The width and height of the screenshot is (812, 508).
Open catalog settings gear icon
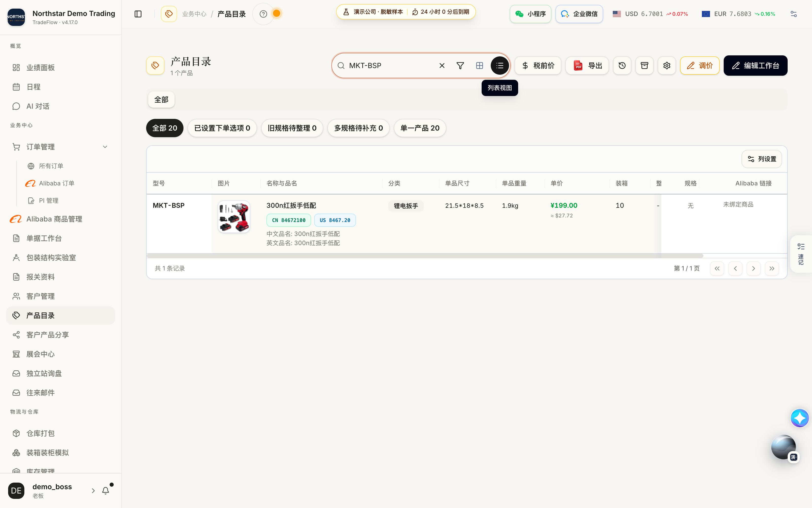point(667,66)
